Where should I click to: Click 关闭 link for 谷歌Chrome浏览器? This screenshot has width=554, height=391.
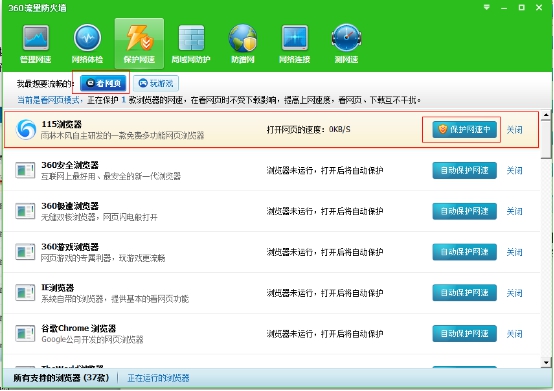point(514,334)
